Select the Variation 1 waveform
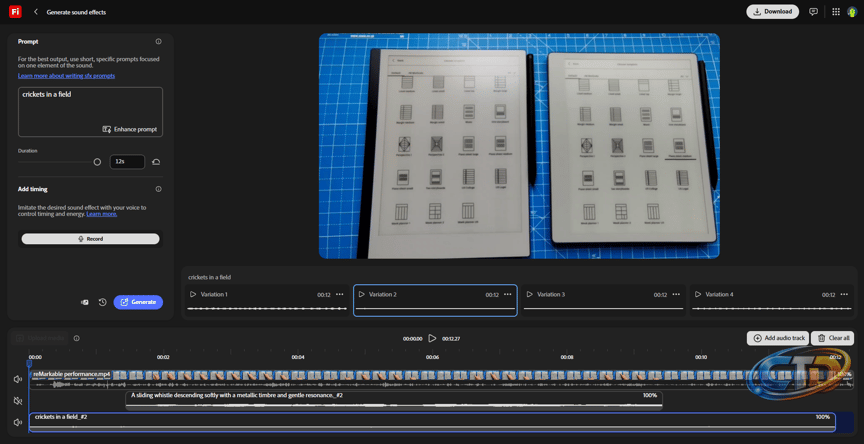 pos(267,308)
